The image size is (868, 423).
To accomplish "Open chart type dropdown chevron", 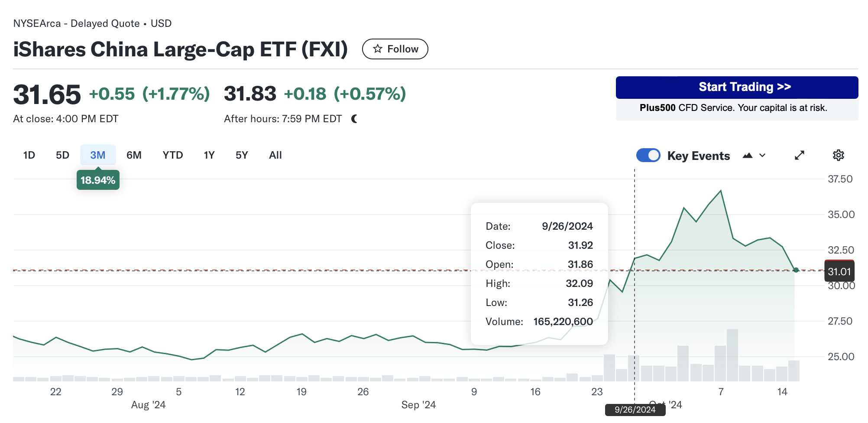I will pos(762,155).
